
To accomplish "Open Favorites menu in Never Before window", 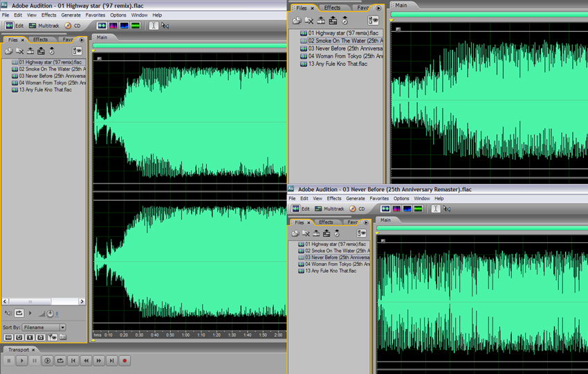I will click(379, 198).
